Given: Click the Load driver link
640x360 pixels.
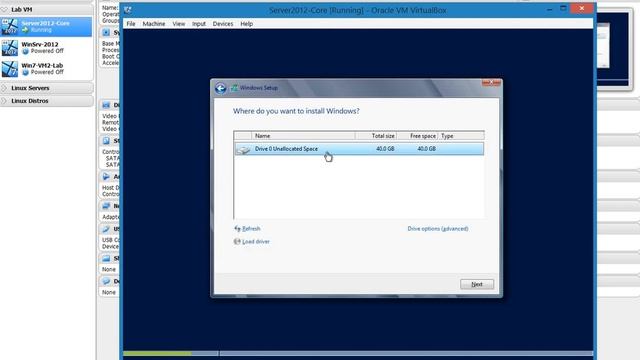Looking at the screenshot, I should [256, 242].
